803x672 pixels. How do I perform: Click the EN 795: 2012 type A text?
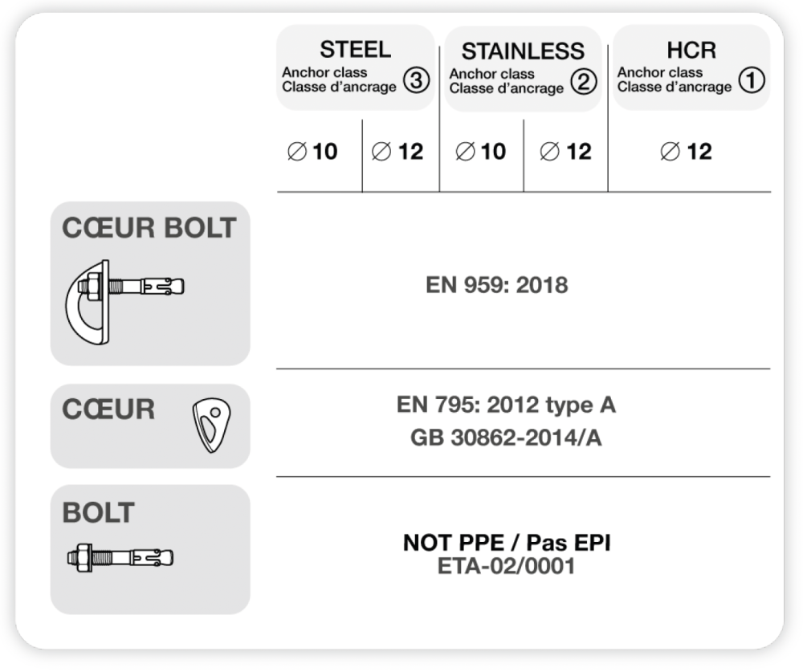(506, 405)
